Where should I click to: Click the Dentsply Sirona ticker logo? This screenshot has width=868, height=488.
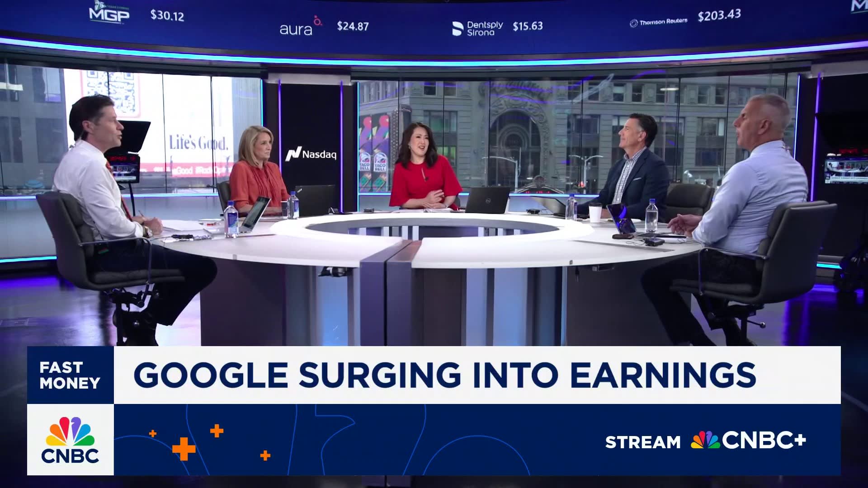point(477,28)
